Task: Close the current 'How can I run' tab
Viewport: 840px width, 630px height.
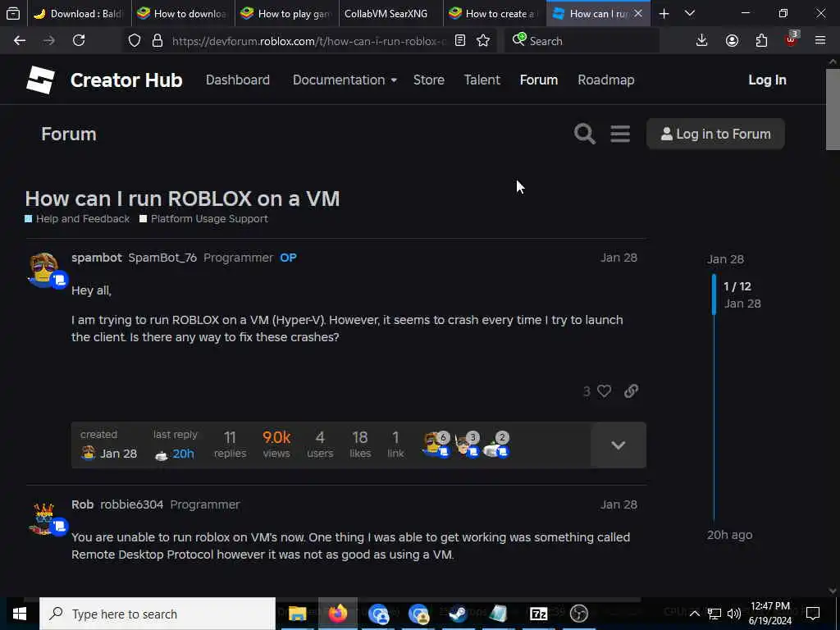Action: click(x=638, y=14)
